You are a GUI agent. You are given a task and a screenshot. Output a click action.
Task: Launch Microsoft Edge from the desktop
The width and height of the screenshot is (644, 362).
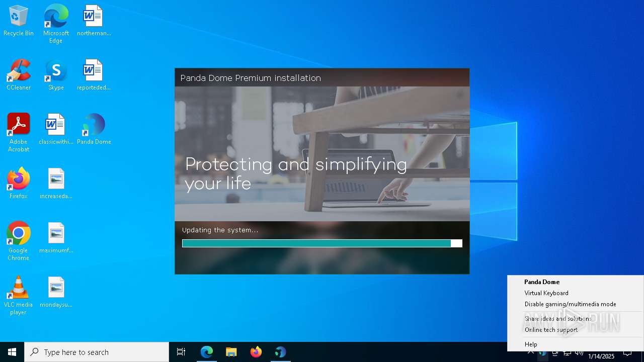click(56, 24)
